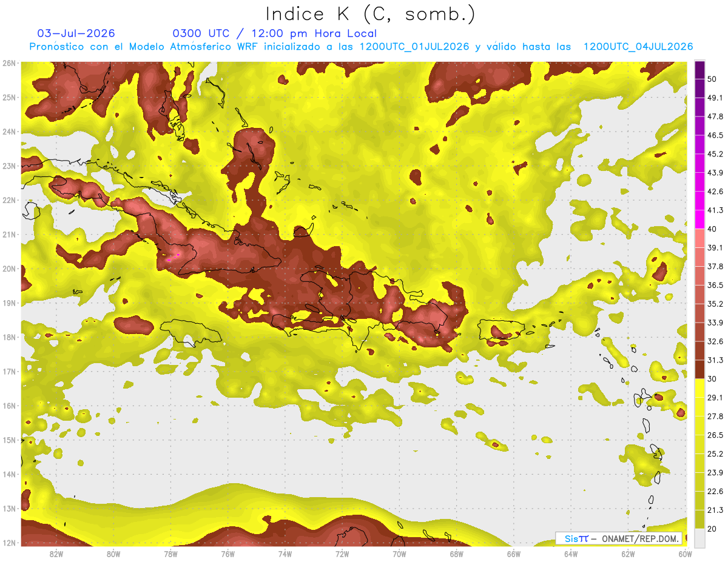This screenshot has width=728, height=562.
Task: Click the 27.8 value on the color scale
Action: [715, 416]
